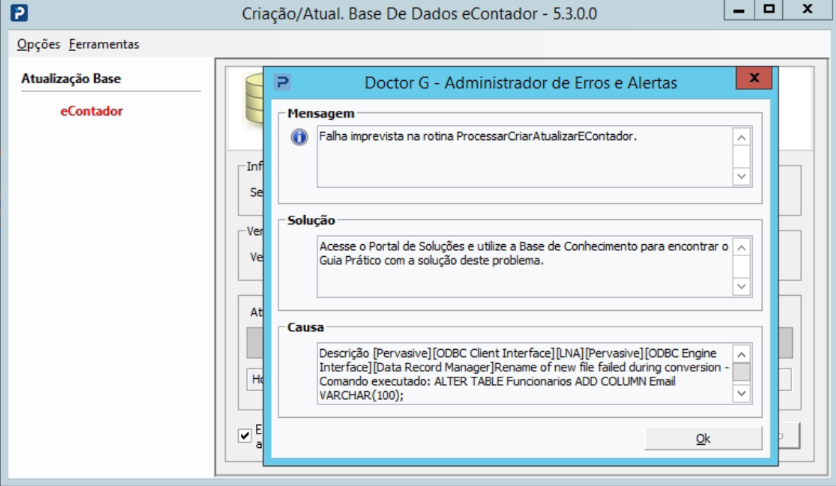Select eContador in the left panel
This screenshot has width=836, height=486.
[x=91, y=111]
